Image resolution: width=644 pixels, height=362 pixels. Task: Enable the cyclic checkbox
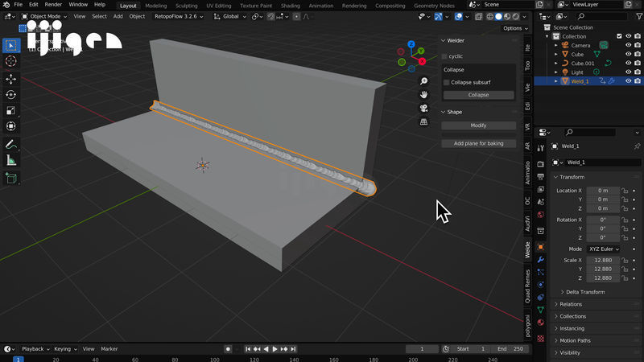click(x=444, y=56)
